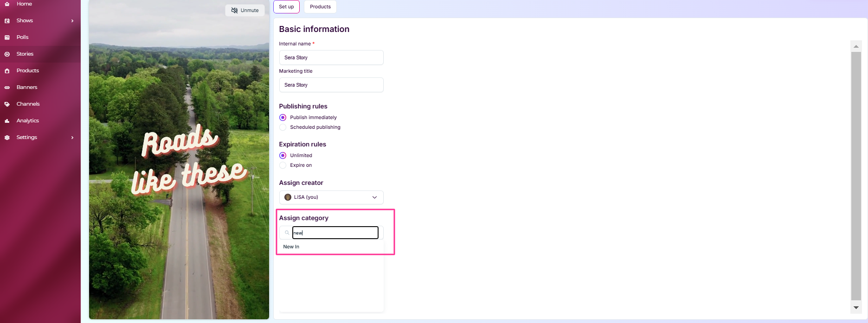Switch to the Products tab

coord(320,7)
